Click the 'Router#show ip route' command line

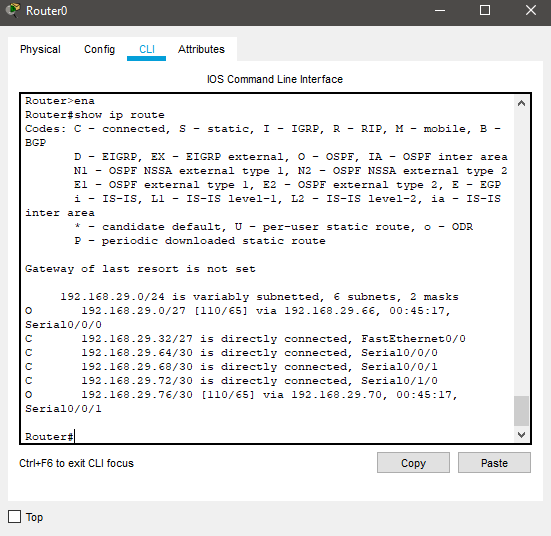pos(95,115)
